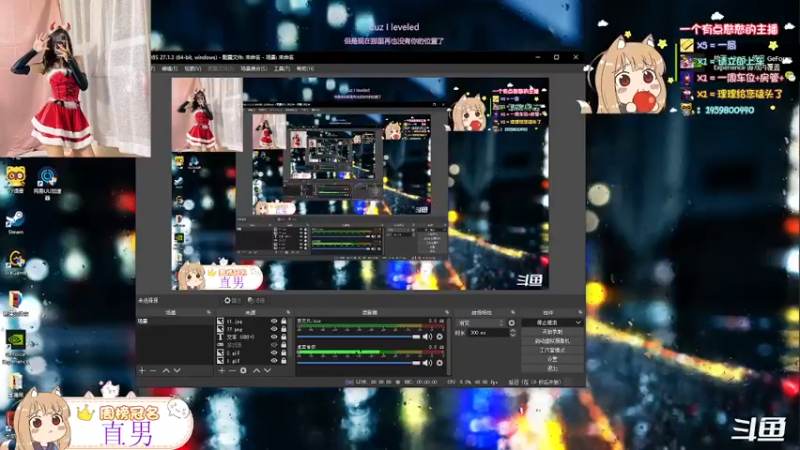
Task: Toggle visibility of the 1.gif source
Action: pyautogui.click(x=274, y=360)
